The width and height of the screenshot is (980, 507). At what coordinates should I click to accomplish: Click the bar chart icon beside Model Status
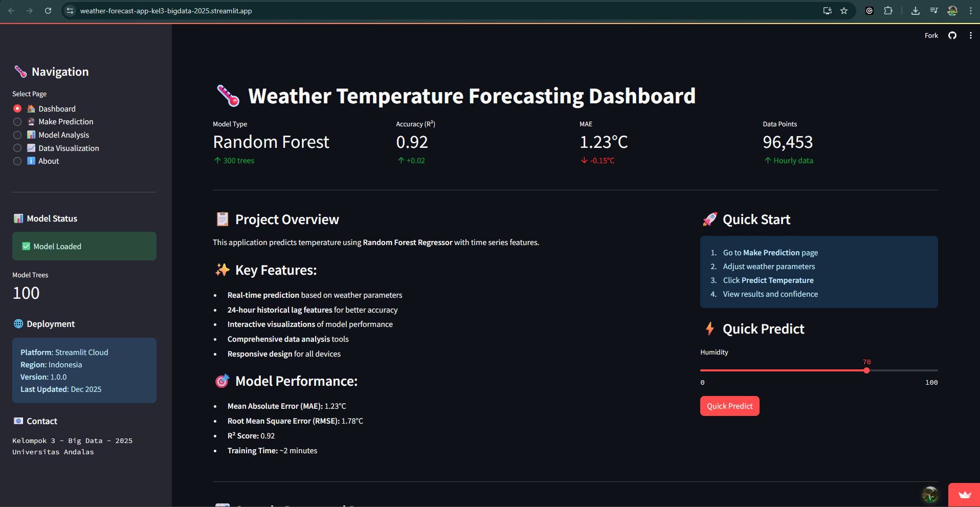tap(18, 218)
